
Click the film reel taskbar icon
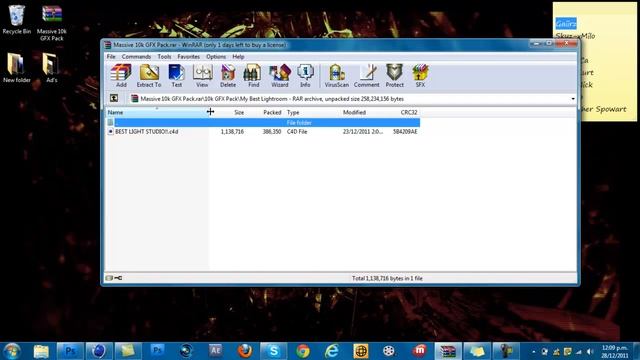(390, 351)
